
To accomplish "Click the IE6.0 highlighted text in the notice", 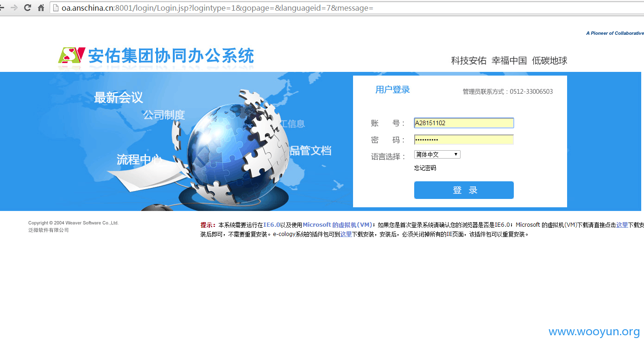I will tap(271, 225).
